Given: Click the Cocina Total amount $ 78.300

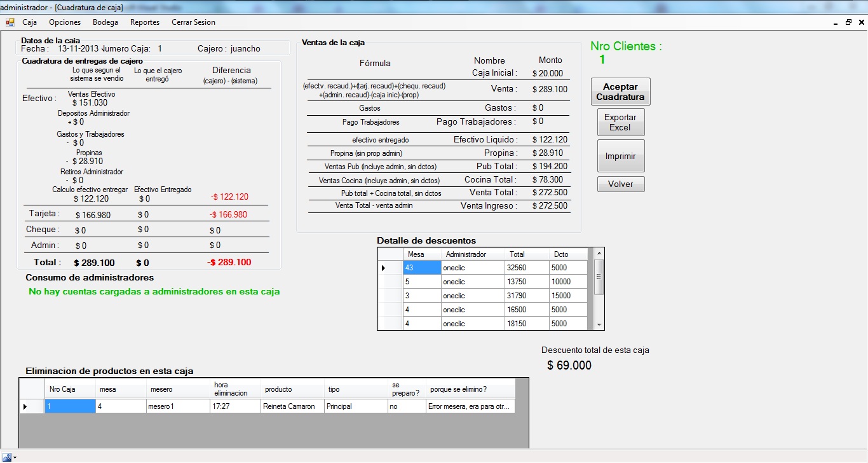Looking at the screenshot, I should (x=548, y=180).
